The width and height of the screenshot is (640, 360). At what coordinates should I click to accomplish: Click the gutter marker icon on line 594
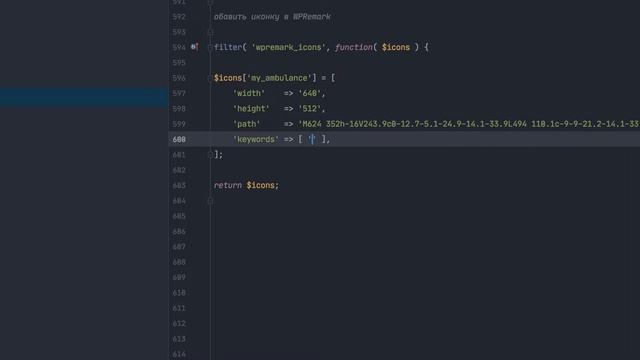[x=195, y=47]
